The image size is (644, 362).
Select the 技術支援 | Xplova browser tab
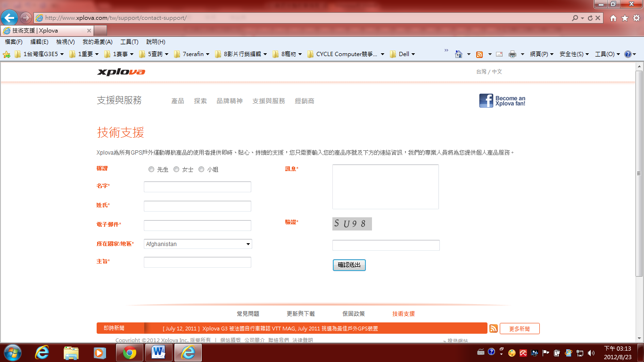tap(48, 31)
